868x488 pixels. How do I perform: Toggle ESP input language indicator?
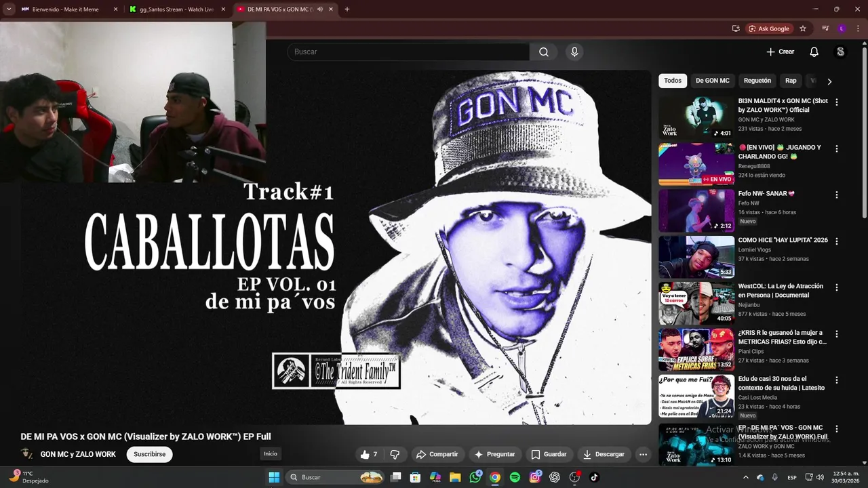point(792,477)
